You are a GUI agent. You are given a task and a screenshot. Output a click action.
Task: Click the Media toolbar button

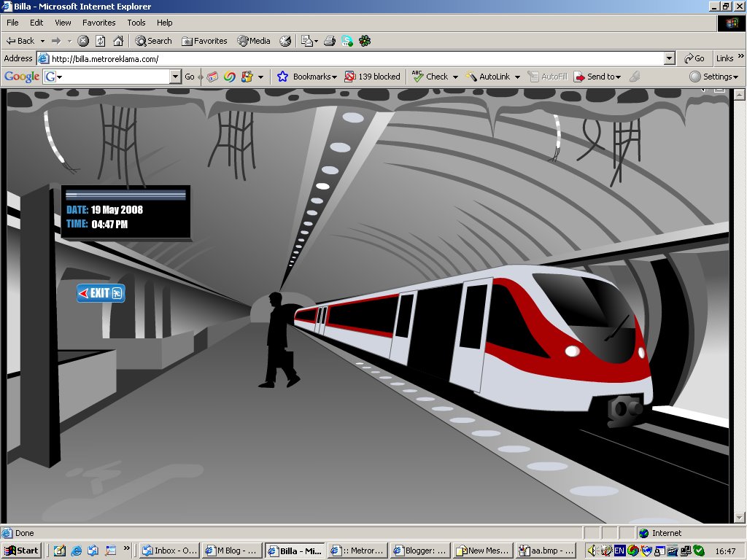click(253, 41)
